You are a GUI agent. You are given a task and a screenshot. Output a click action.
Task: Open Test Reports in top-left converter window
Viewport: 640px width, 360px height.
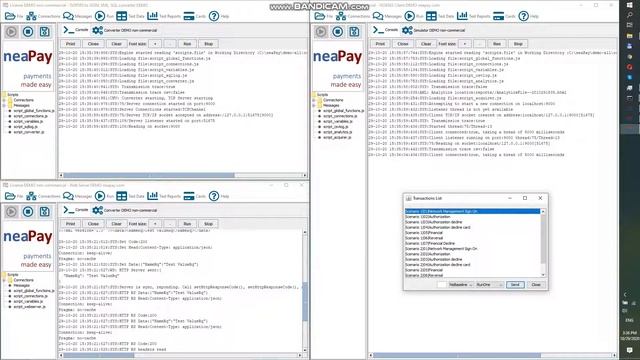[x=164, y=16]
